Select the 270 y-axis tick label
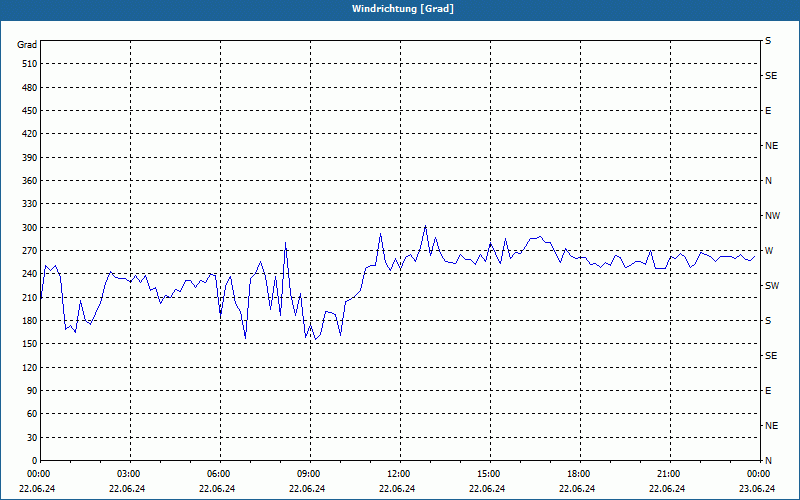This screenshot has width=800, height=500. [30, 251]
